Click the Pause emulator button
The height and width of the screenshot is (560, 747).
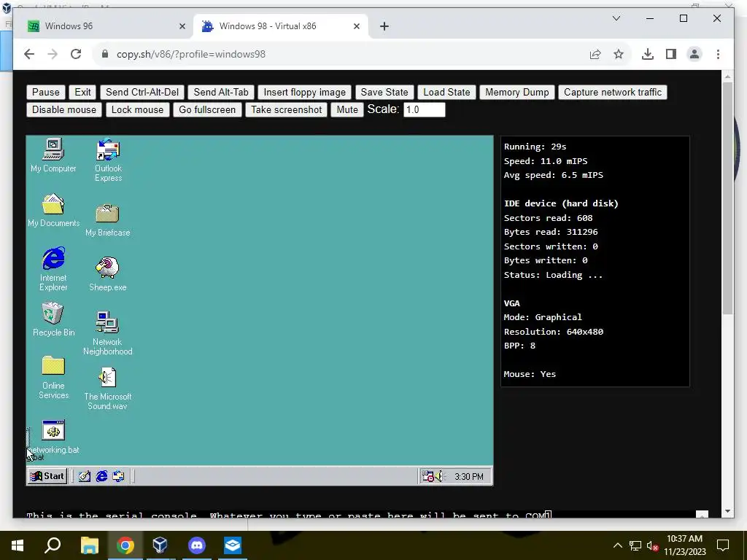[x=46, y=92]
